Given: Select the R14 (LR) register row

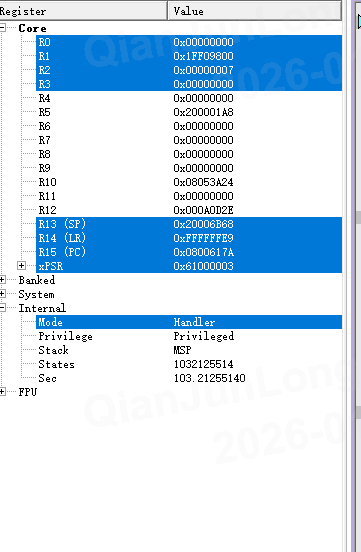Looking at the screenshot, I should pos(189,238).
